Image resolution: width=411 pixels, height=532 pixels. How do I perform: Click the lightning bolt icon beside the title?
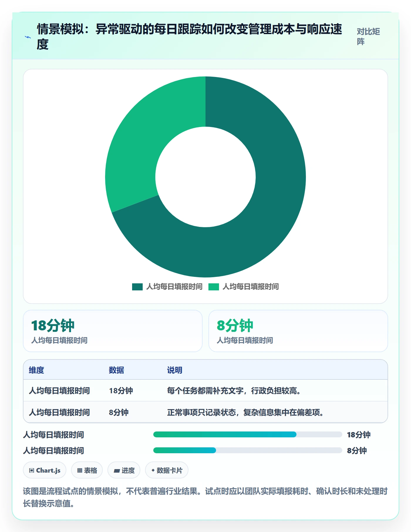(x=28, y=37)
